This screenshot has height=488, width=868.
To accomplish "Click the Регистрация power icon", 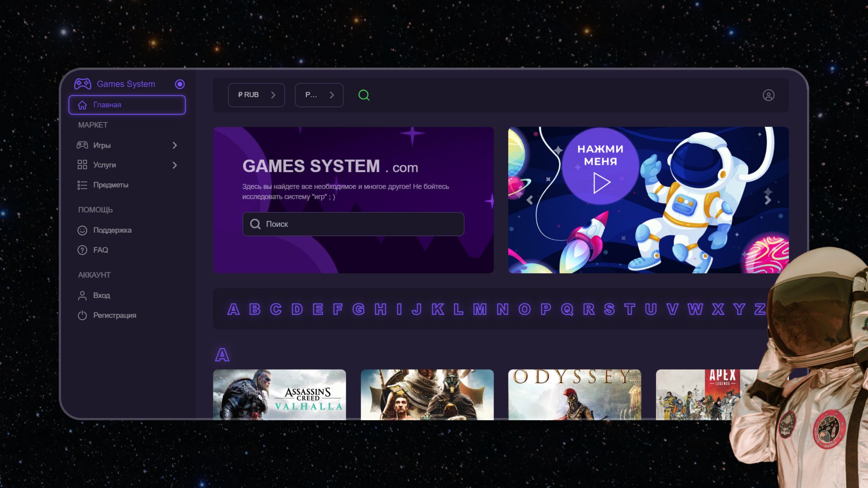I will (x=82, y=315).
